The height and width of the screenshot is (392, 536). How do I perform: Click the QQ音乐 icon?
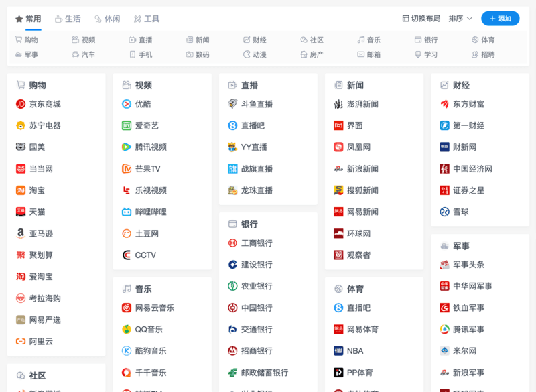[x=127, y=329]
